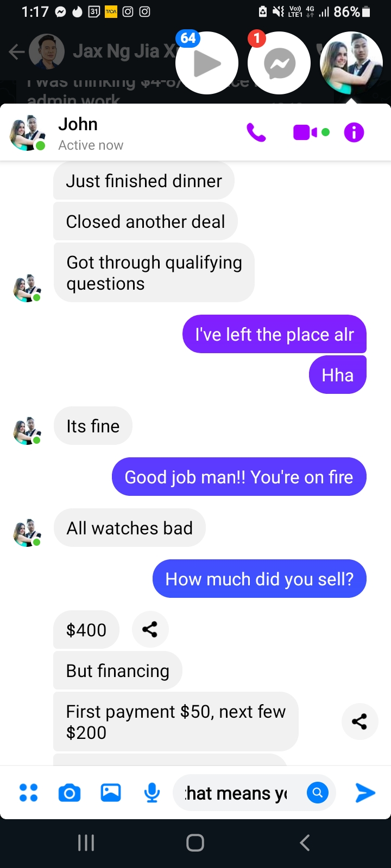Share the first payment $50 message

(360, 722)
